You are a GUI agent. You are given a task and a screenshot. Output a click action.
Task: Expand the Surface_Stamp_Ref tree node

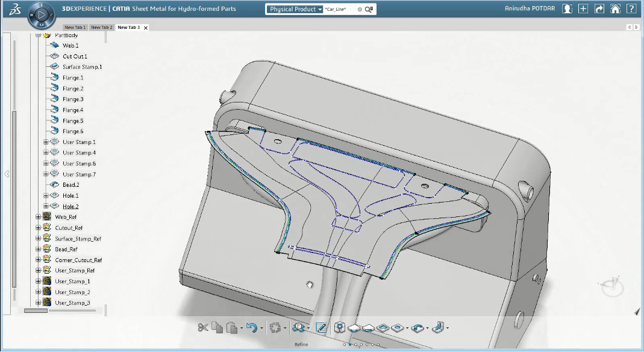38,238
